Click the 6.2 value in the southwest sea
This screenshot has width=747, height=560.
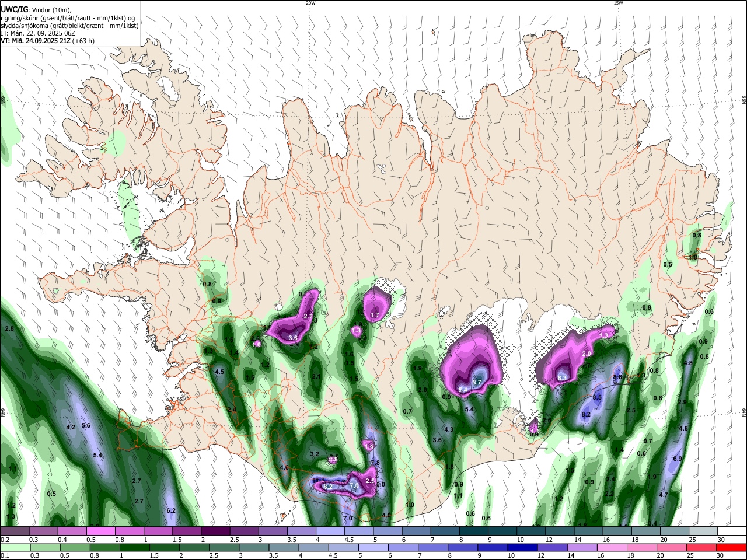click(x=171, y=510)
